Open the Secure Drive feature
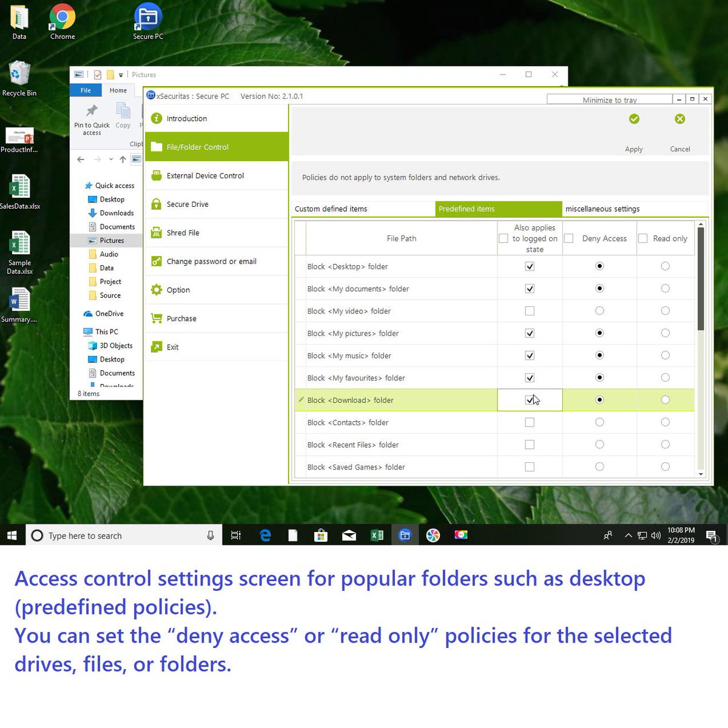Viewport: 728px width, 728px height. tap(187, 204)
